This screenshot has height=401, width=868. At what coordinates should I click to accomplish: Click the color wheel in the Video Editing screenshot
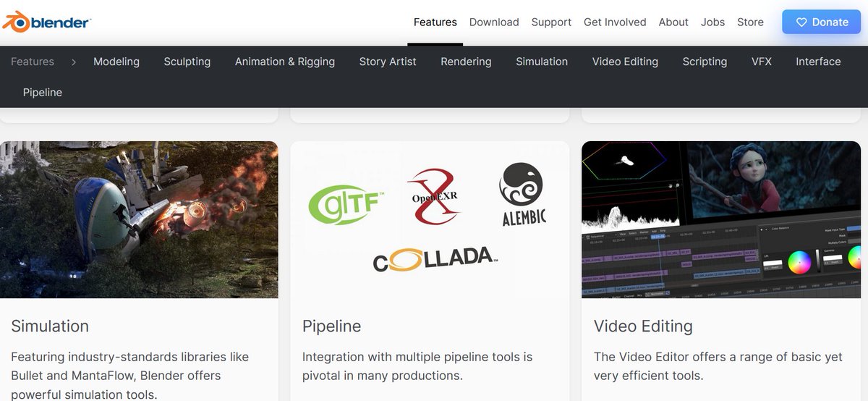(799, 262)
